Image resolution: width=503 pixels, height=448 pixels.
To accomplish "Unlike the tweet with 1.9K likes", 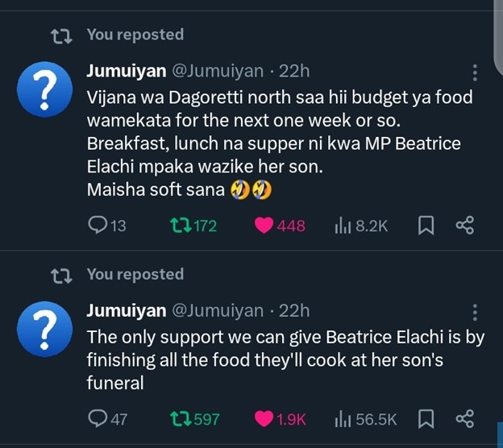I will (x=265, y=419).
